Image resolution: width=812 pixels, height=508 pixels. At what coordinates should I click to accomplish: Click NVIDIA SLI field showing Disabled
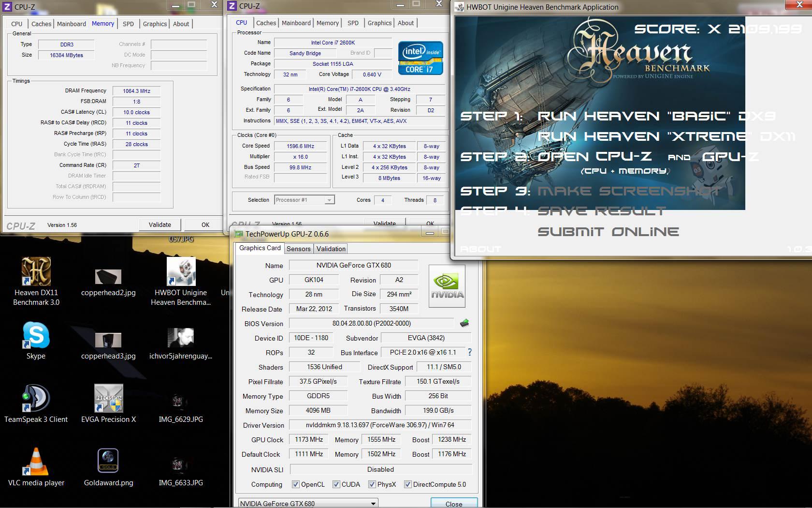coord(380,469)
